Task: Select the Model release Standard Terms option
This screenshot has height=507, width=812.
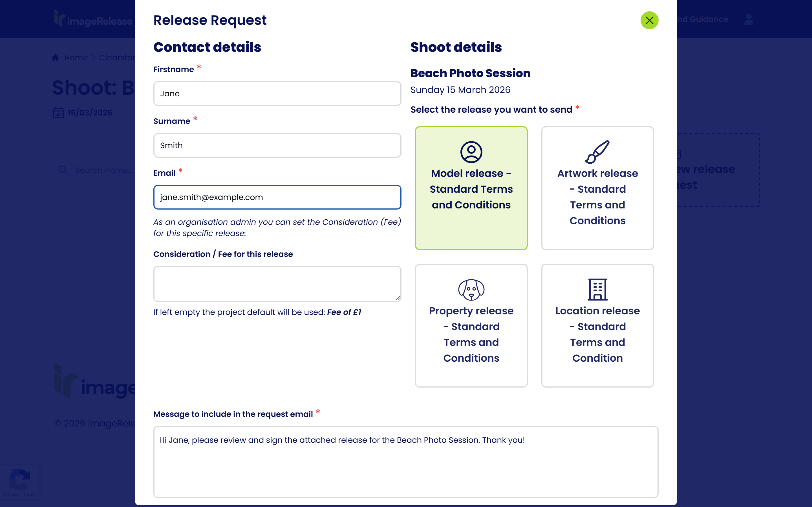Action: pos(471,188)
